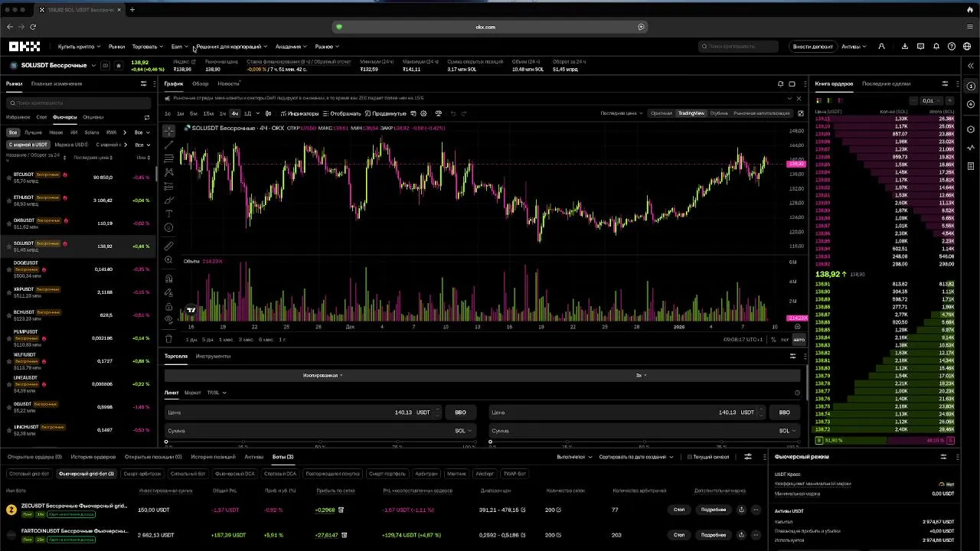
Task: Switch to Маркет order type tab
Action: tap(192, 393)
